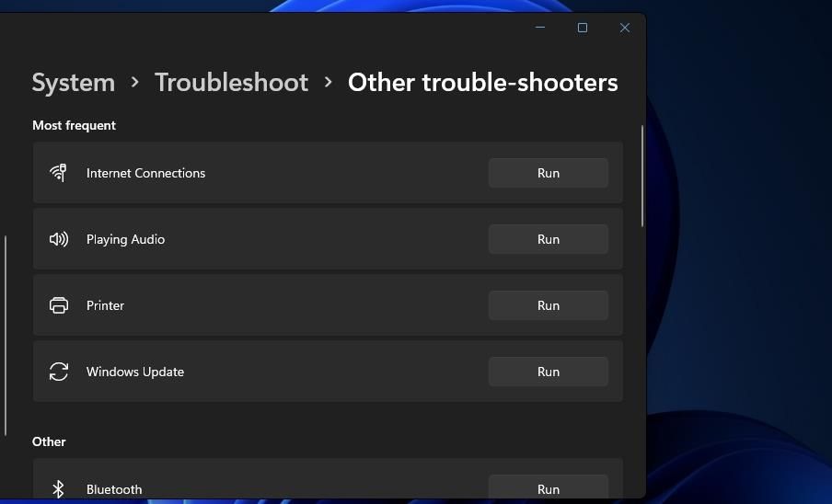Select the Internet Connections label
This screenshot has height=504, width=832.
point(146,173)
